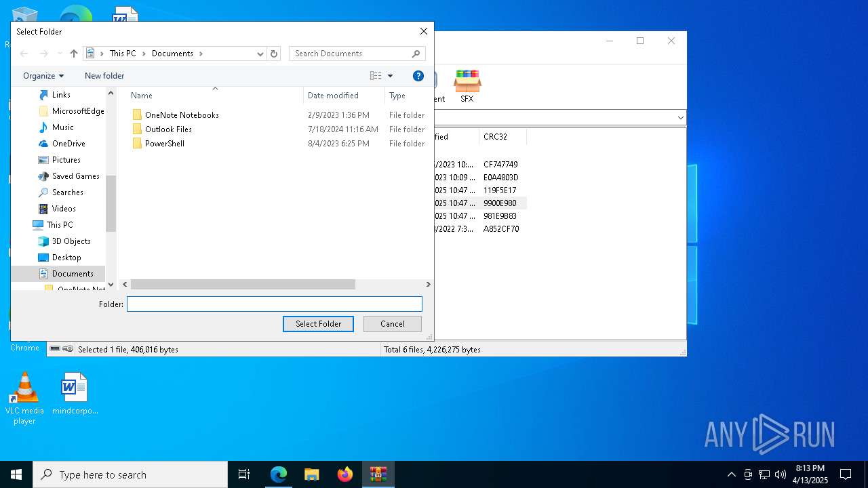Select 3D Objects in navigation tree

[x=71, y=241]
